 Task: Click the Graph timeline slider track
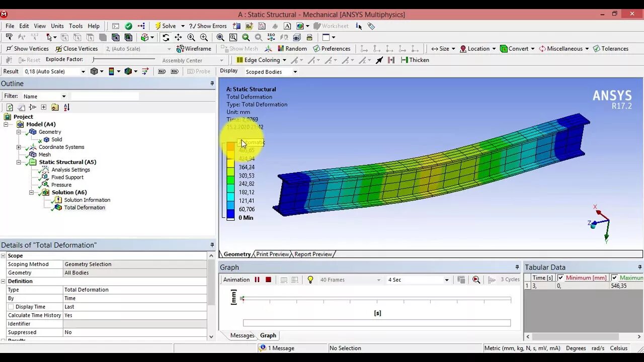[x=377, y=299]
